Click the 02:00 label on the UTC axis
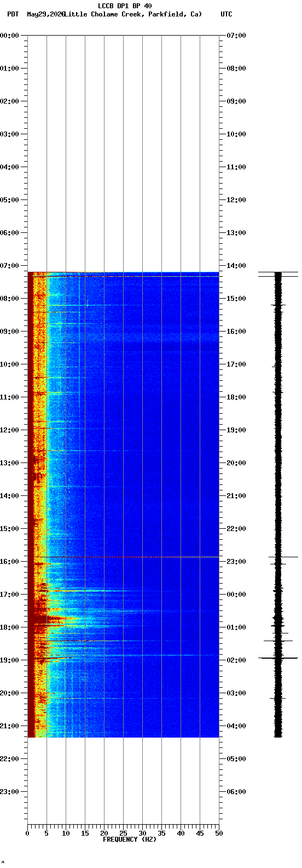This screenshot has width=302, height=868. (x=236, y=660)
